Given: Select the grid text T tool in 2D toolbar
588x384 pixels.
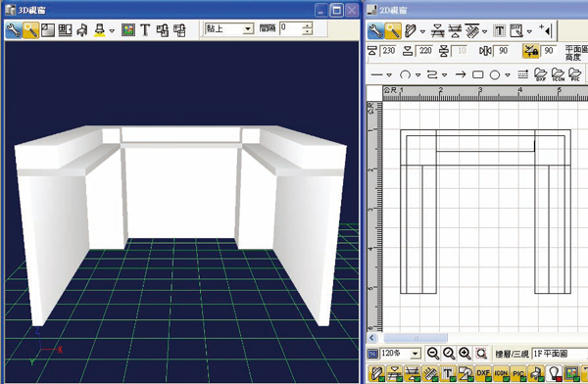Looking at the screenshot, I should click(x=499, y=30).
